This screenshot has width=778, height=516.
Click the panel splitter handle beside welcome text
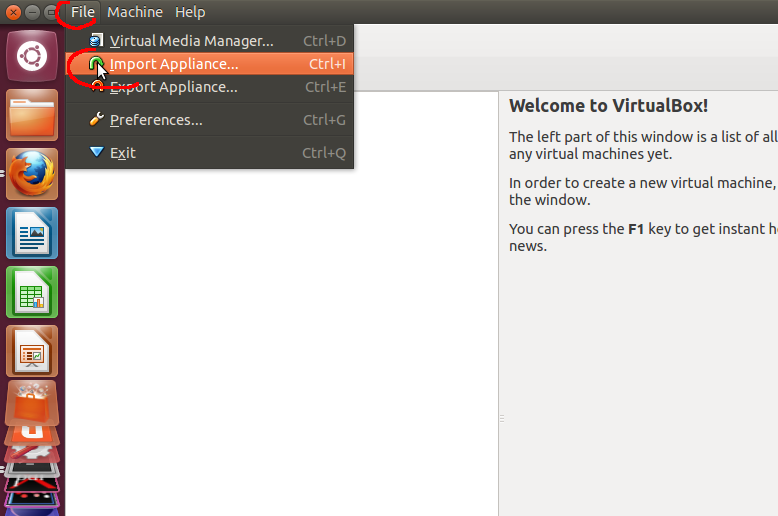(502, 419)
